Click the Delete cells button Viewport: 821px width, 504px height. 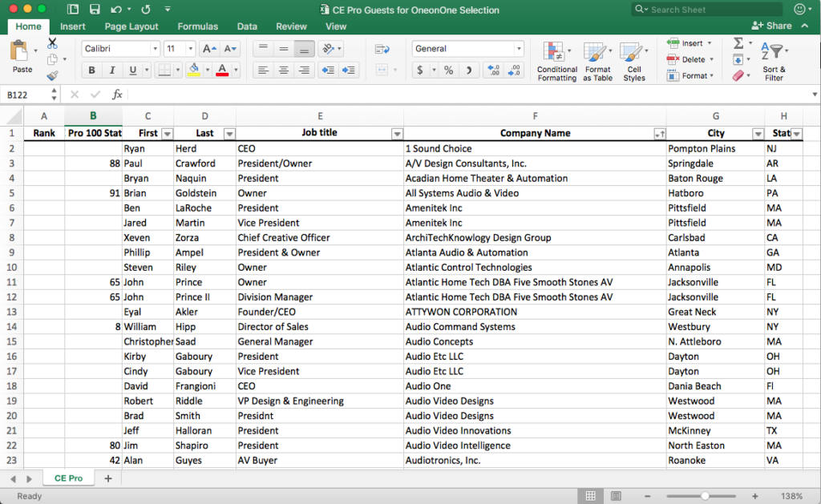[690, 59]
